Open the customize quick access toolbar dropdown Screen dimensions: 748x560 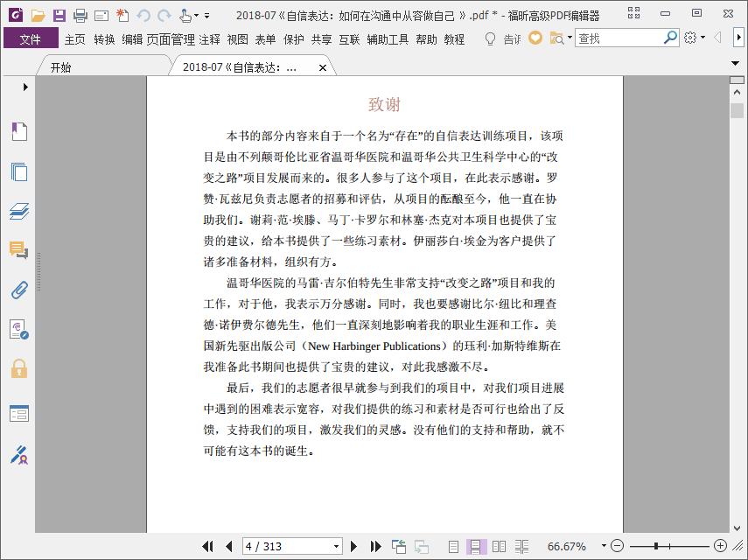click(206, 16)
